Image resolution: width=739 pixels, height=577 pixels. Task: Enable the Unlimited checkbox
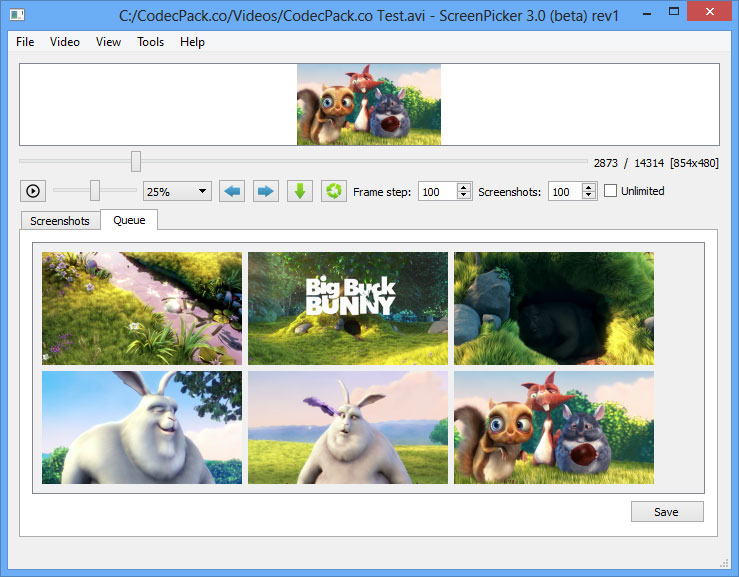tap(610, 191)
